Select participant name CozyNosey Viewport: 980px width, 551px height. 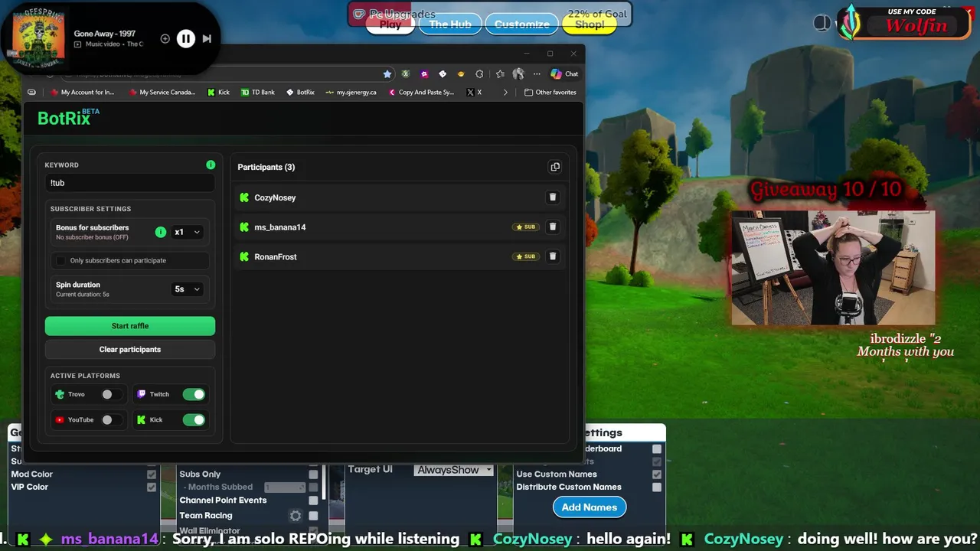click(x=275, y=197)
